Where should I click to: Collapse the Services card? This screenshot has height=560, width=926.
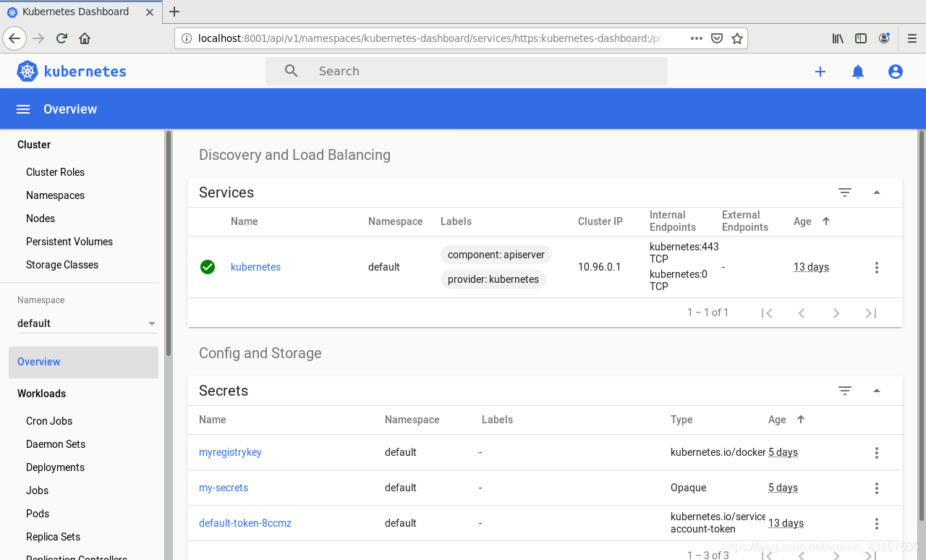click(x=877, y=192)
